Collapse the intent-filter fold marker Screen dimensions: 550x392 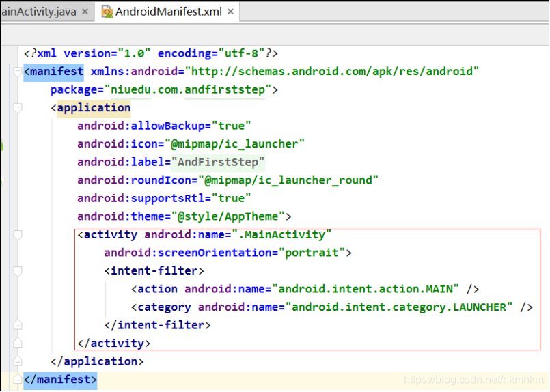[x=17, y=270]
